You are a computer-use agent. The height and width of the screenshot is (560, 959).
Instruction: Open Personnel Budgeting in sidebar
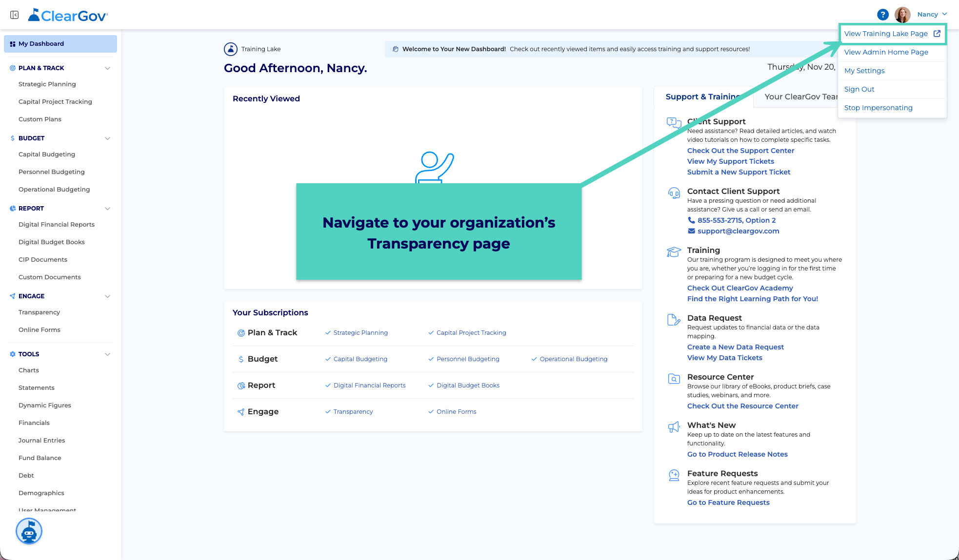coord(52,172)
